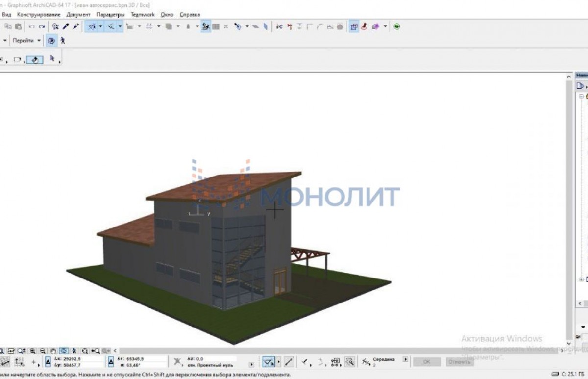
Task: Click the Undo arrow icon
Action: [32, 26]
